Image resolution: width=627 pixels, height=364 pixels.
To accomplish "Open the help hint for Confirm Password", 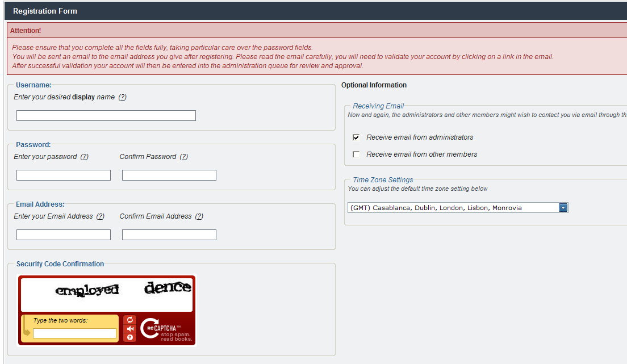I will pos(183,157).
